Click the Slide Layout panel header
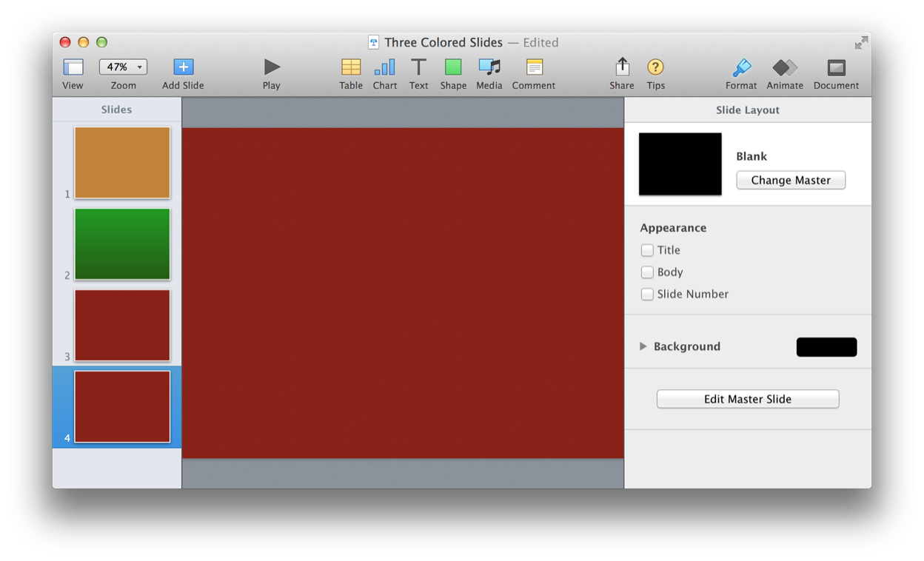 [x=748, y=110]
